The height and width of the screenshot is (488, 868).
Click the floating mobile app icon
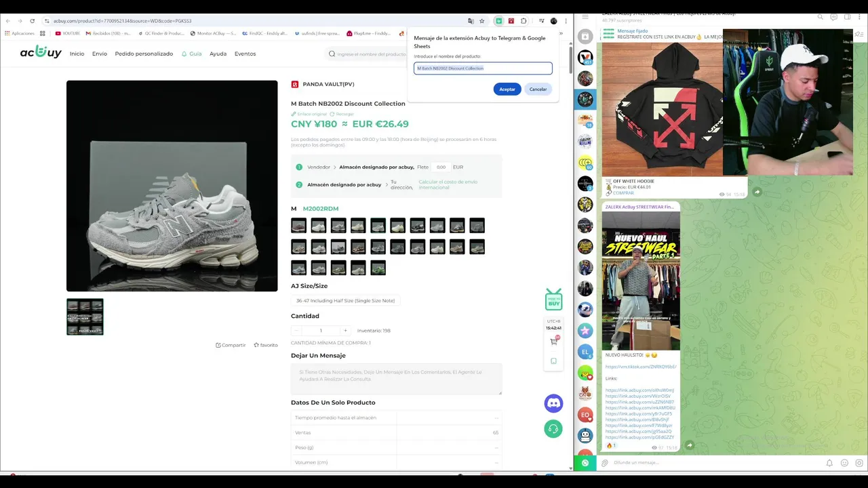(x=554, y=361)
